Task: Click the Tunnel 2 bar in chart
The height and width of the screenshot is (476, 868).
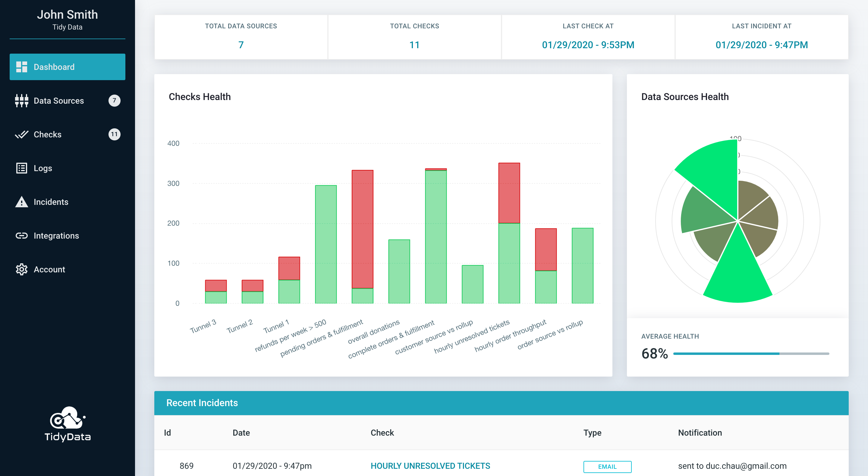Action: point(252,292)
